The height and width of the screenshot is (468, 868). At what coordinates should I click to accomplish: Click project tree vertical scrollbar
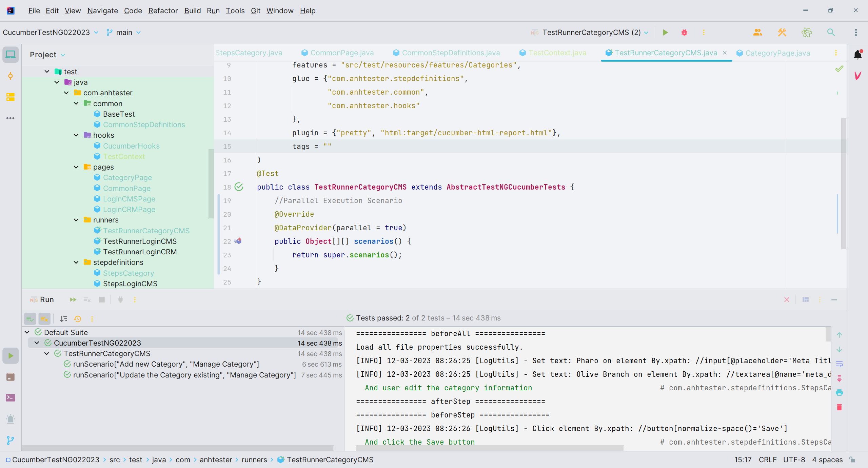(x=211, y=184)
